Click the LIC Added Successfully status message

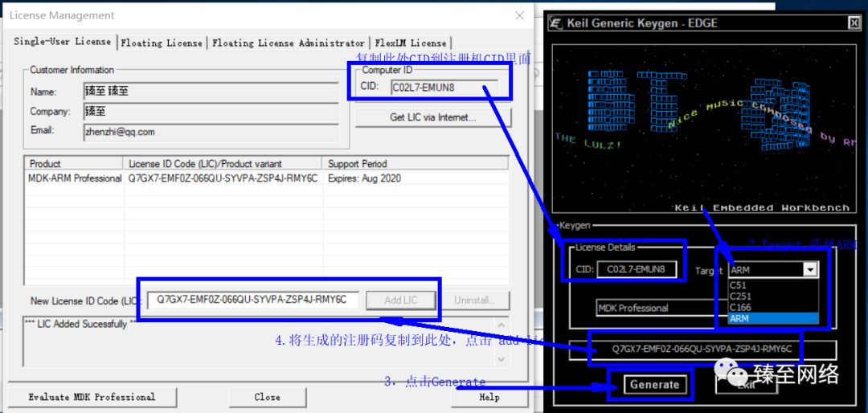click(x=80, y=324)
